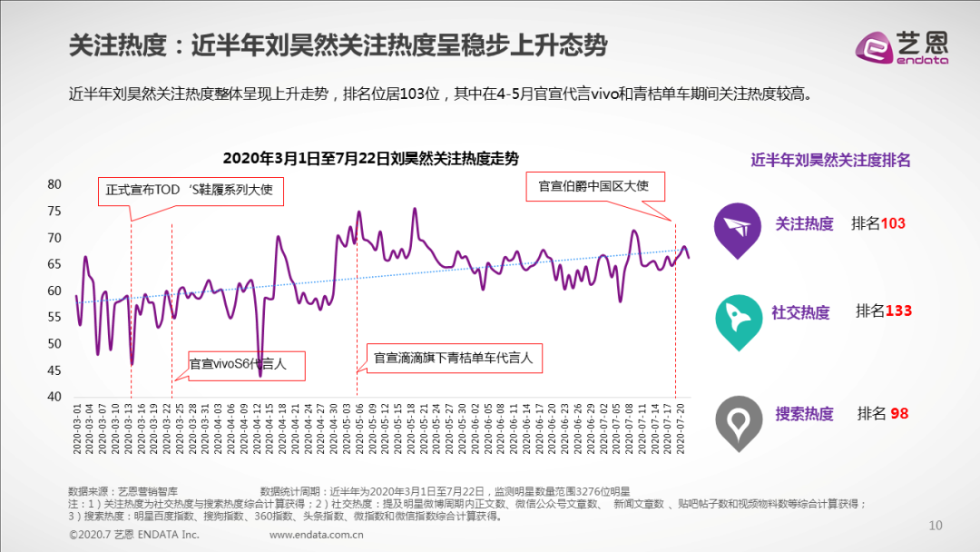Click footnote line starting 注：1）关注热度为
Viewport: 980px width, 552px height.
coord(467,504)
